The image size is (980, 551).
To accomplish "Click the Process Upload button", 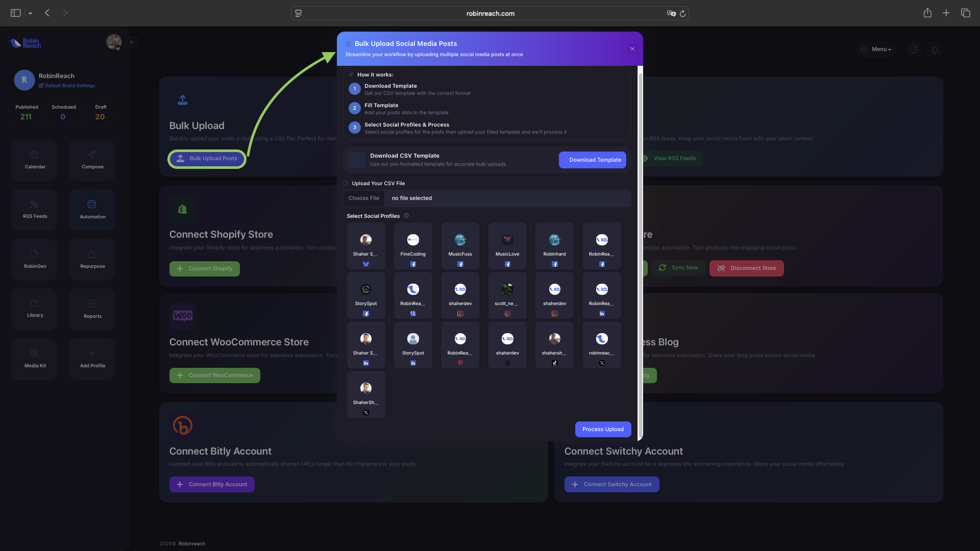I will [603, 429].
